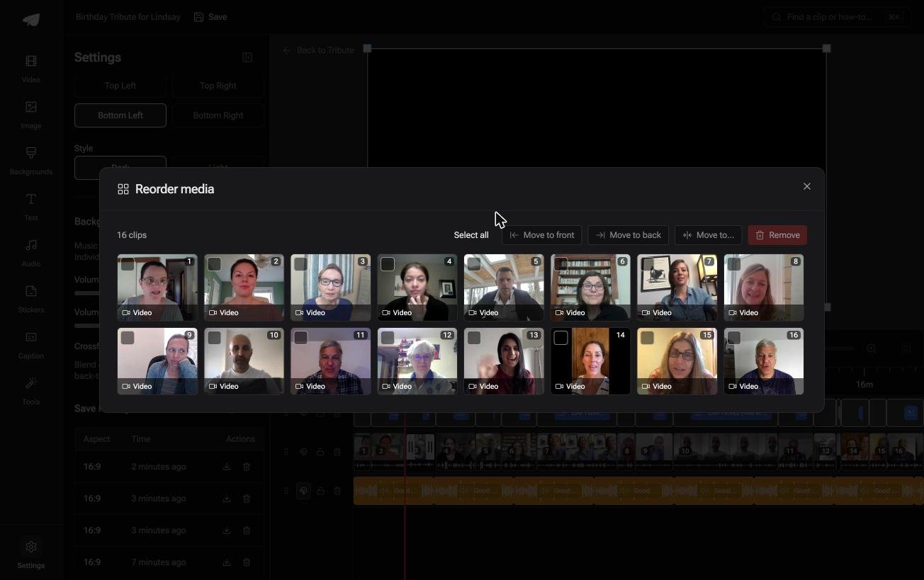Click Save in the top bar
924x580 pixels.
coord(210,17)
